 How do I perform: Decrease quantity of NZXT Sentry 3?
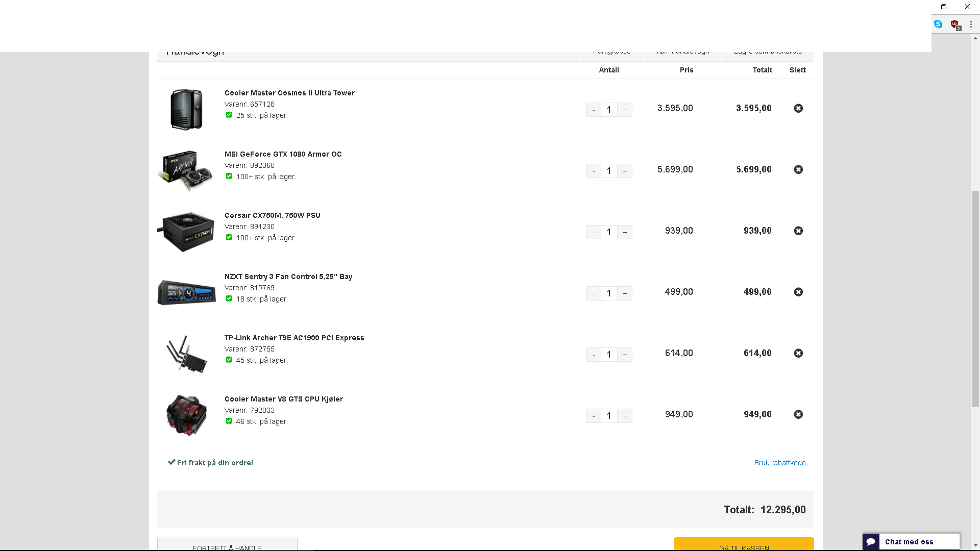coord(593,293)
